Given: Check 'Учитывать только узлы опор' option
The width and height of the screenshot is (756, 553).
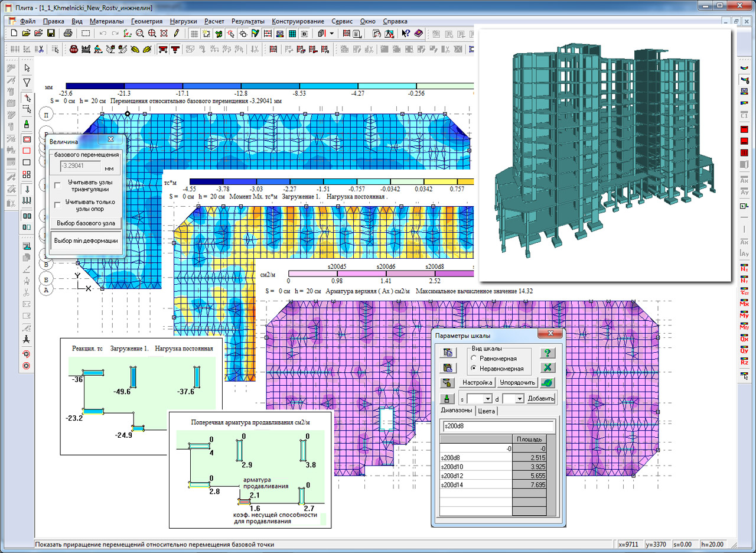Looking at the screenshot, I should pyautogui.click(x=57, y=204).
